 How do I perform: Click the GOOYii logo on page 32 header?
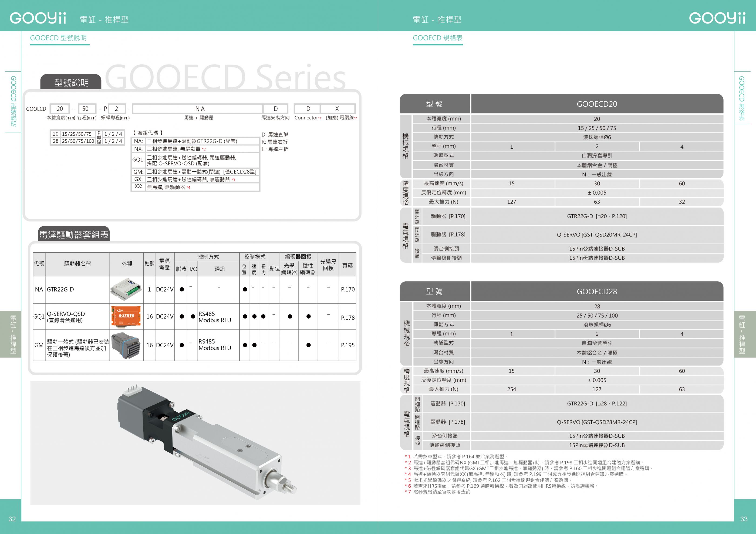[x=38, y=18]
